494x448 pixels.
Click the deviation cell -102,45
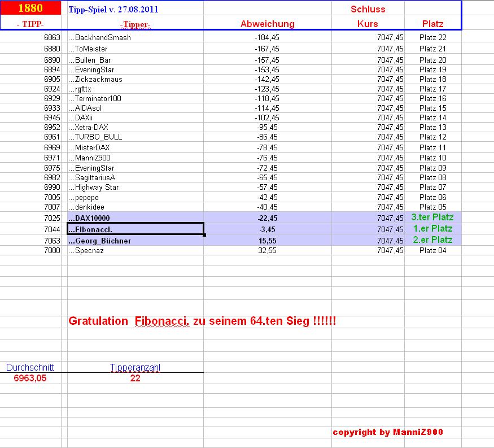[x=267, y=118]
